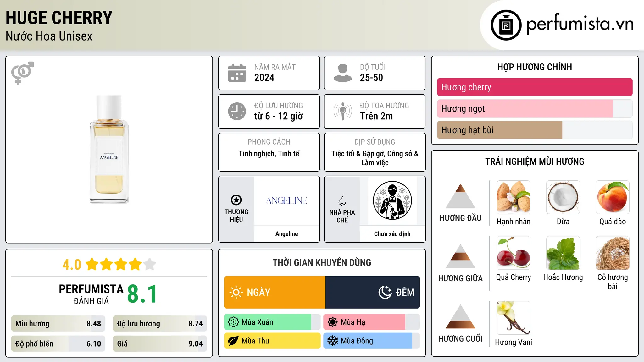The image size is (644, 362).
Task: Click the sun icon next to Ngày
Action: [236, 292]
